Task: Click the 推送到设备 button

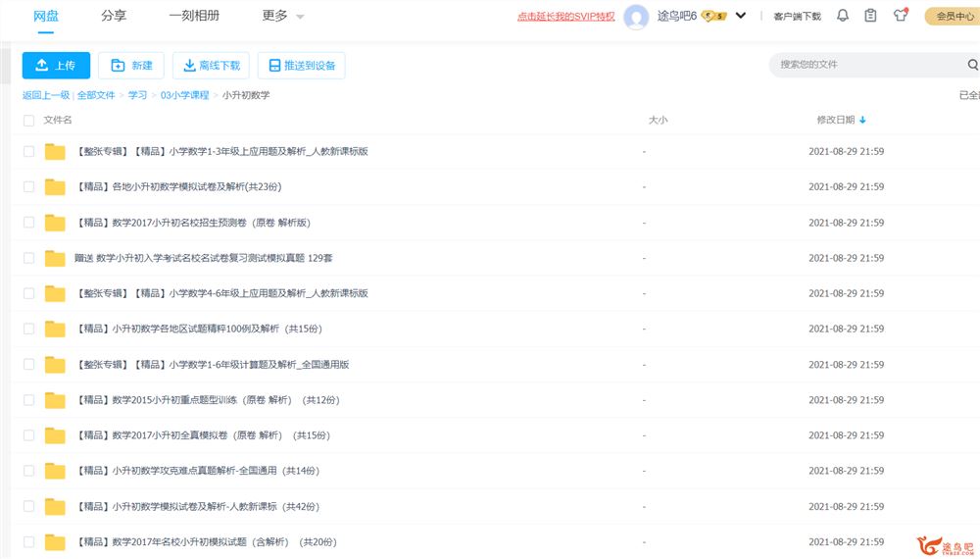Action: click(x=302, y=66)
